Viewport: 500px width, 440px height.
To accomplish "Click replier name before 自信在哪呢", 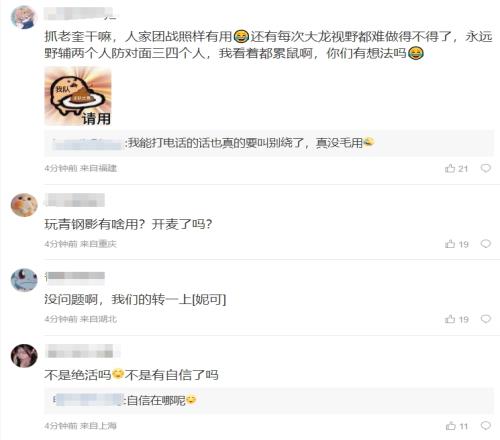I will point(88,400).
